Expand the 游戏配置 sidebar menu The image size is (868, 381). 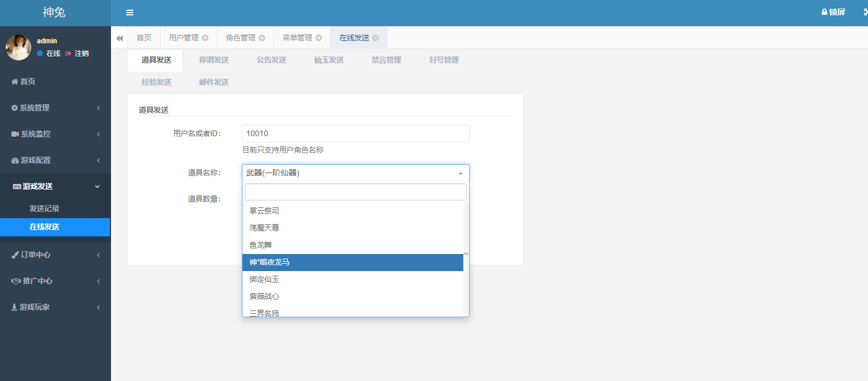pos(55,160)
